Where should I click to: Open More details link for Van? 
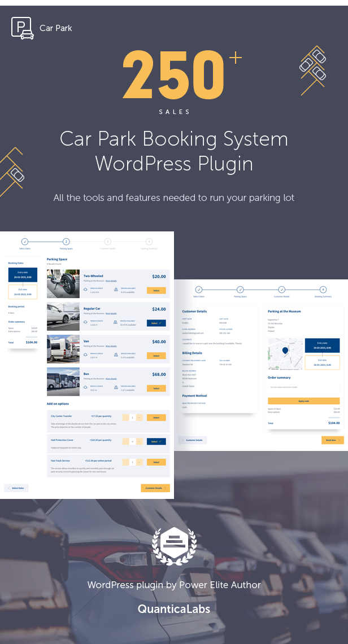[111, 346]
